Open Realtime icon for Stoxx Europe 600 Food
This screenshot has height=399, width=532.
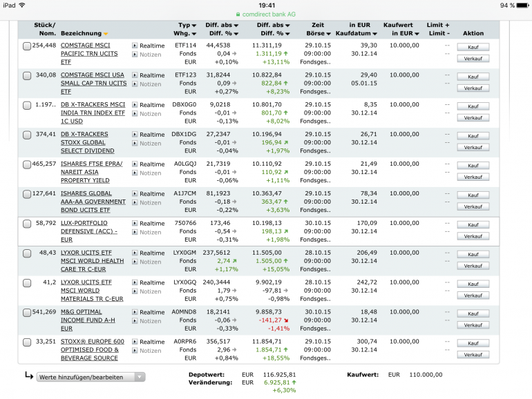[135, 342]
